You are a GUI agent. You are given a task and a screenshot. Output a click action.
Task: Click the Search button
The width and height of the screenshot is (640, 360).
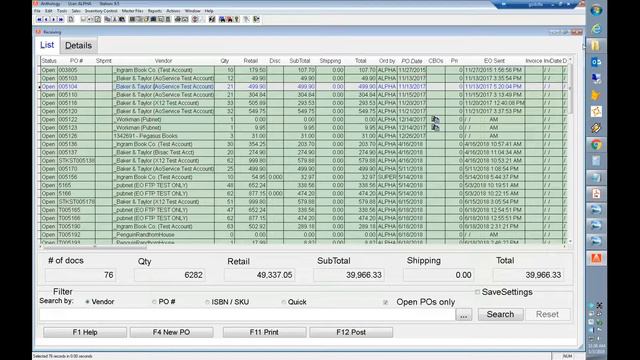point(500,314)
